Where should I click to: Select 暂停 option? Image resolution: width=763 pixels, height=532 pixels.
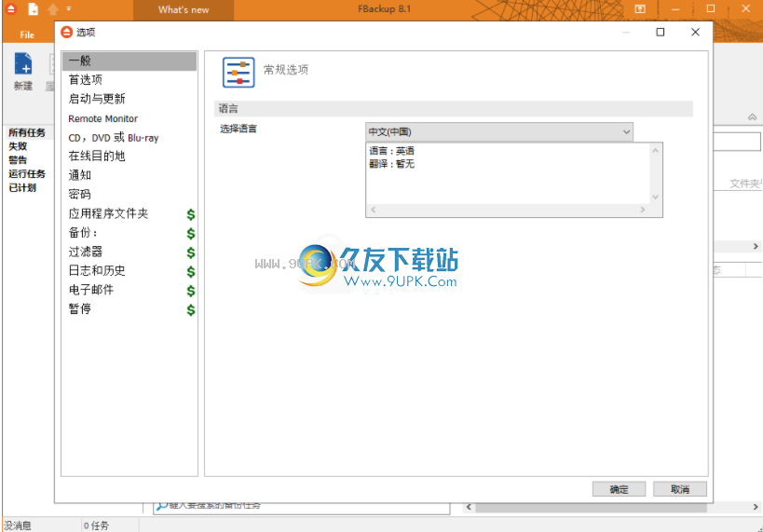[x=80, y=308]
